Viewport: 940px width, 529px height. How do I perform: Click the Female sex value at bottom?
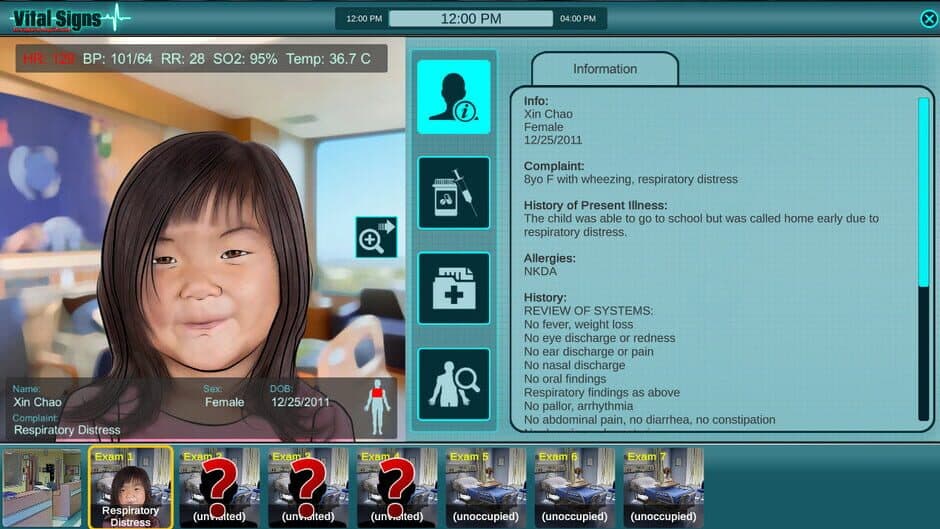[x=224, y=402]
